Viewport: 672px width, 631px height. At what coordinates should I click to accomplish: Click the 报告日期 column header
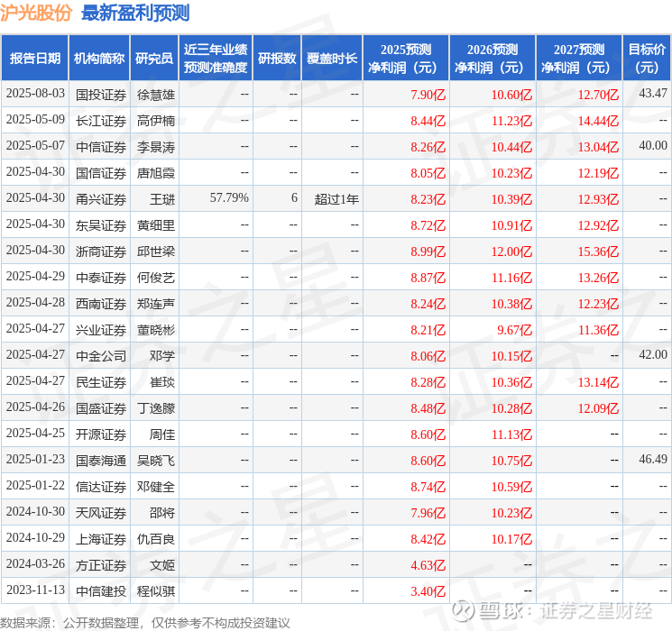[x=34, y=58]
